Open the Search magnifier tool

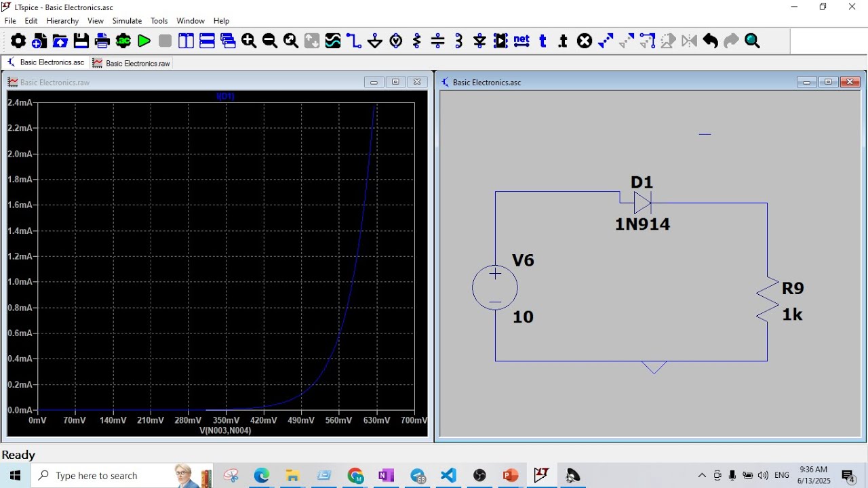pyautogui.click(x=752, y=41)
